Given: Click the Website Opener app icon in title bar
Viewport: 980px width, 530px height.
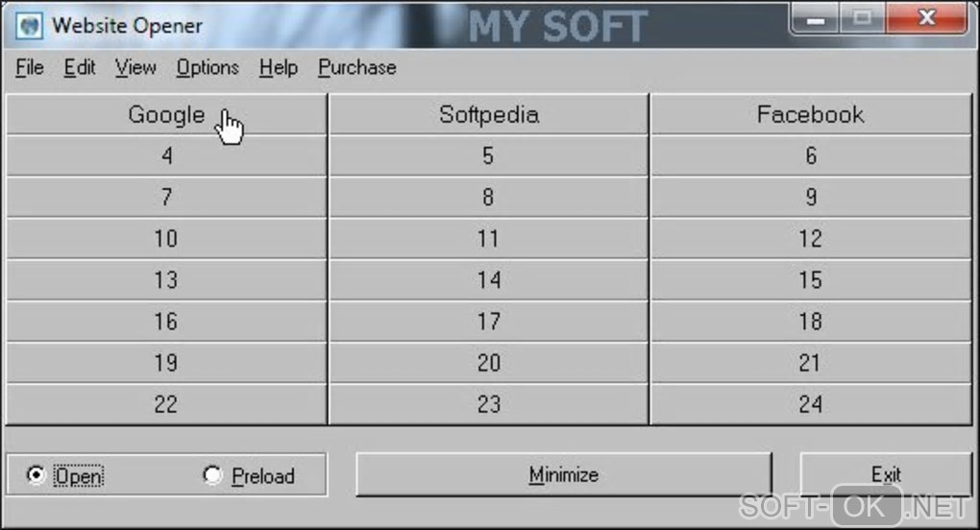Looking at the screenshot, I should [x=30, y=25].
